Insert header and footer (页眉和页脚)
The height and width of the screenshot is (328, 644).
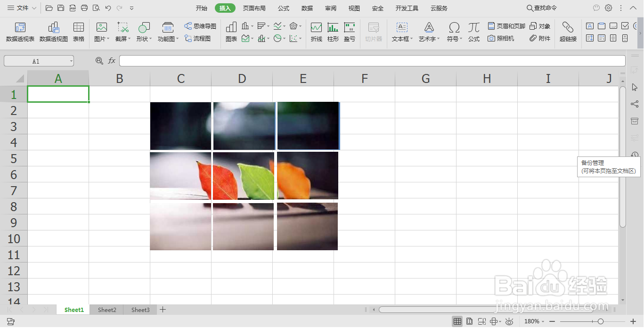[x=506, y=26]
